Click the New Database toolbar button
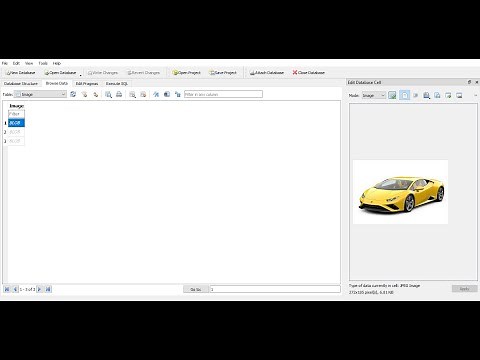 click(x=21, y=73)
